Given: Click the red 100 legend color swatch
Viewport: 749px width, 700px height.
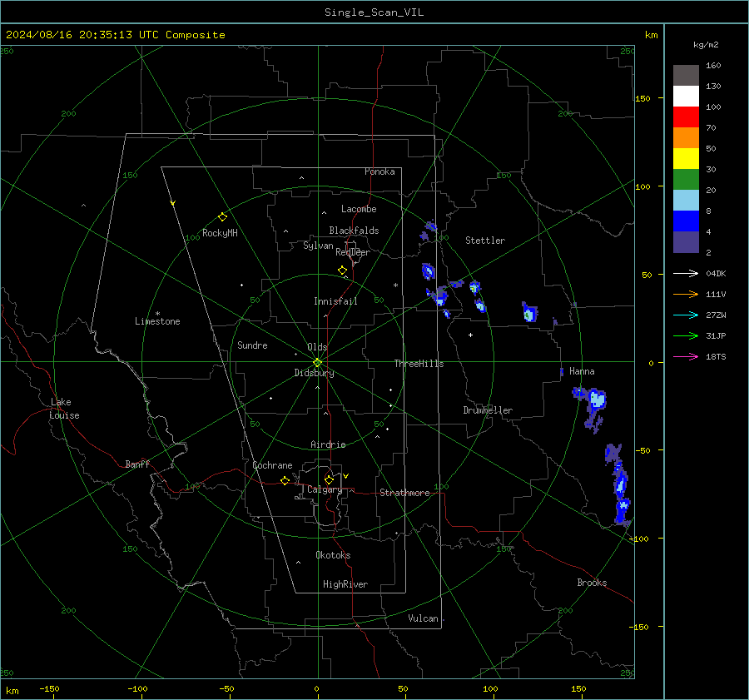Looking at the screenshot, I should (x=686, y=117).
